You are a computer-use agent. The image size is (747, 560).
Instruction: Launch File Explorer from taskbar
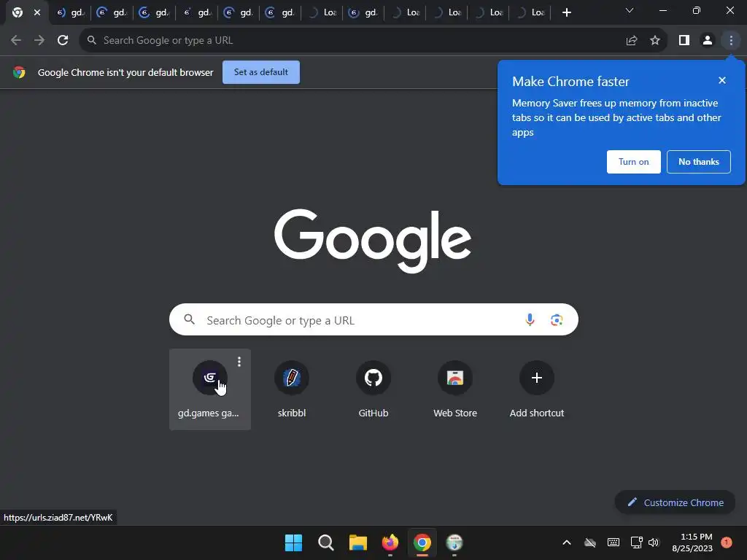[x=357, y=542]
